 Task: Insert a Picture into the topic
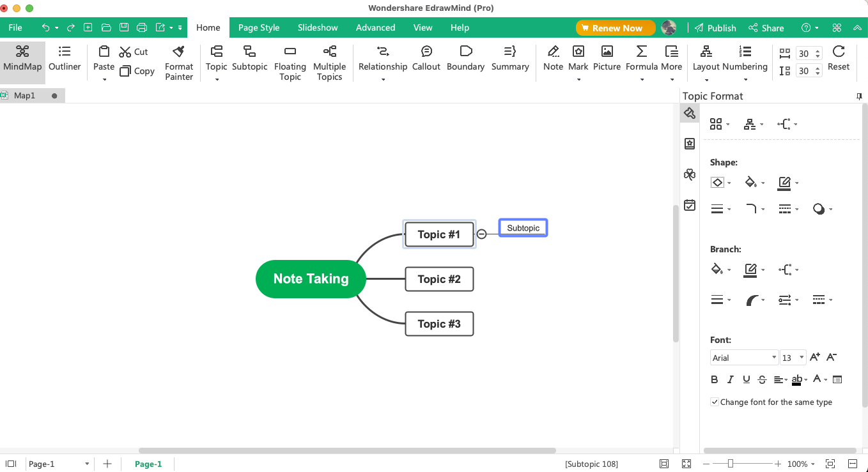click(x=607, y=58)
